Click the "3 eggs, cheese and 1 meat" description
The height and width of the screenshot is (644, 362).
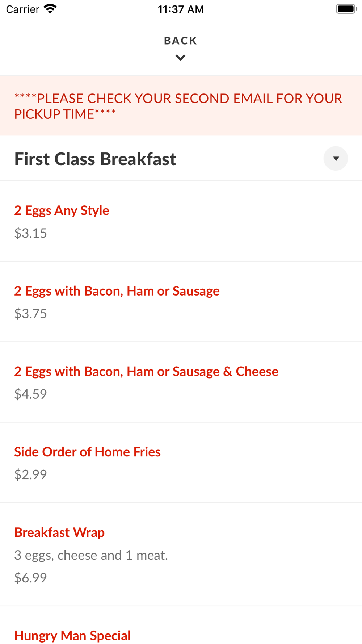91,555
